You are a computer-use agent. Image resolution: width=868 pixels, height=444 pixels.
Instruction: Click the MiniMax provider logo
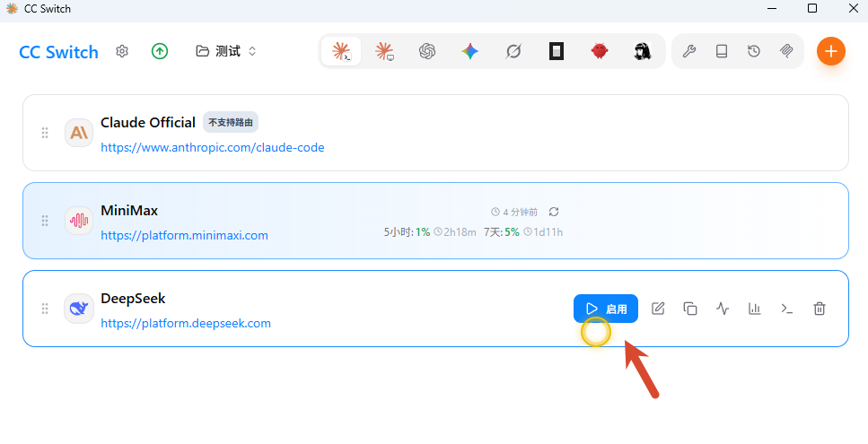click(x=79, y=221)
